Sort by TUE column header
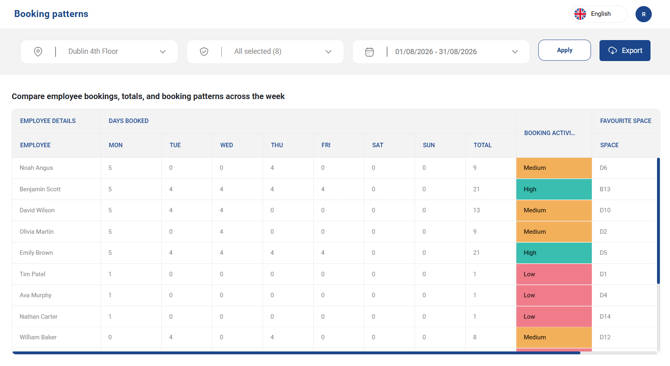The image size is (670, 366). pyautogui.click(x=175, y=145)
